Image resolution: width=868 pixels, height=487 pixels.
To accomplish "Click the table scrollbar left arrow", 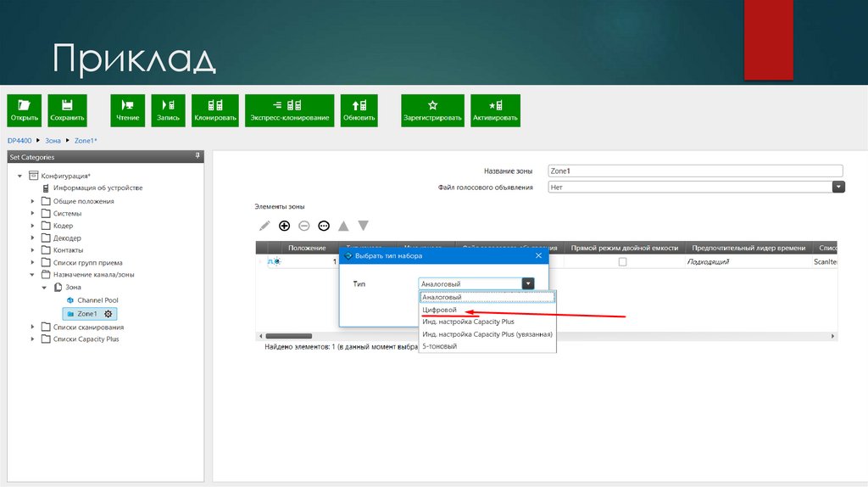I will coord(261,336).
